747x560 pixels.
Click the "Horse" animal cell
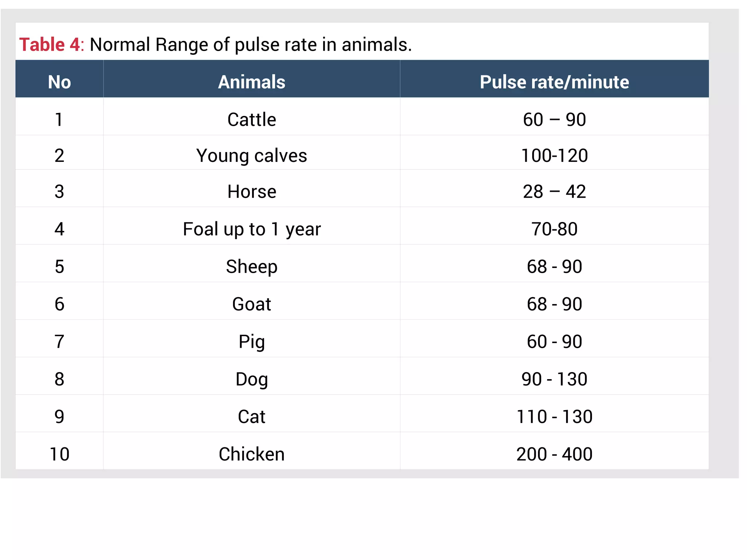252,192
